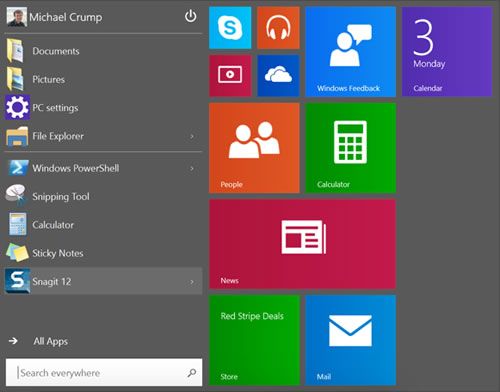The height and width of the screenshot is (392, 500).
Task: Click the Snagit 12 icon
Action: pos(17,281)
